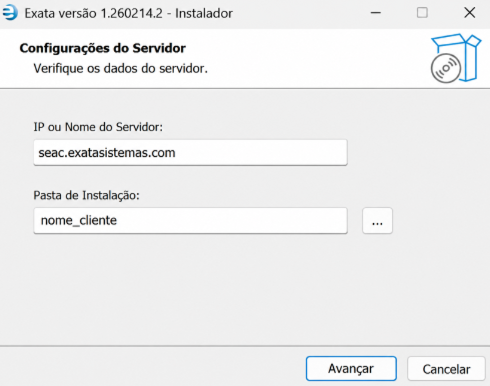Click the Exata app icon in title bar

point(10,13)
